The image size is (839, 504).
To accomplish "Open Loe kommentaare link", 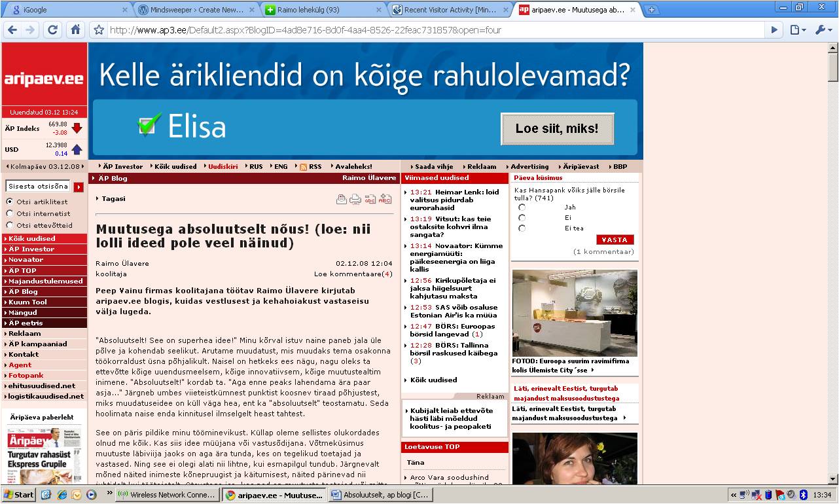I will pyautogui.click(x=353, y=274).
